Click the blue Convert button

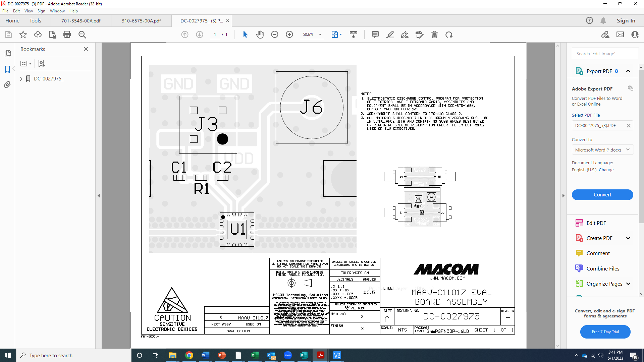(x=602, y=195)
